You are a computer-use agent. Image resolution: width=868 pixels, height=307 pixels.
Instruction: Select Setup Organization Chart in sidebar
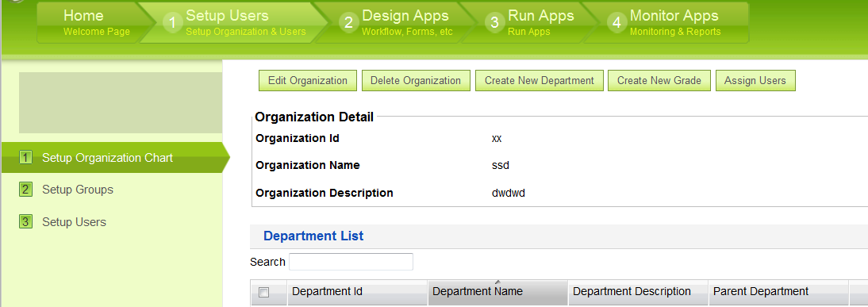tap(115, 158)
